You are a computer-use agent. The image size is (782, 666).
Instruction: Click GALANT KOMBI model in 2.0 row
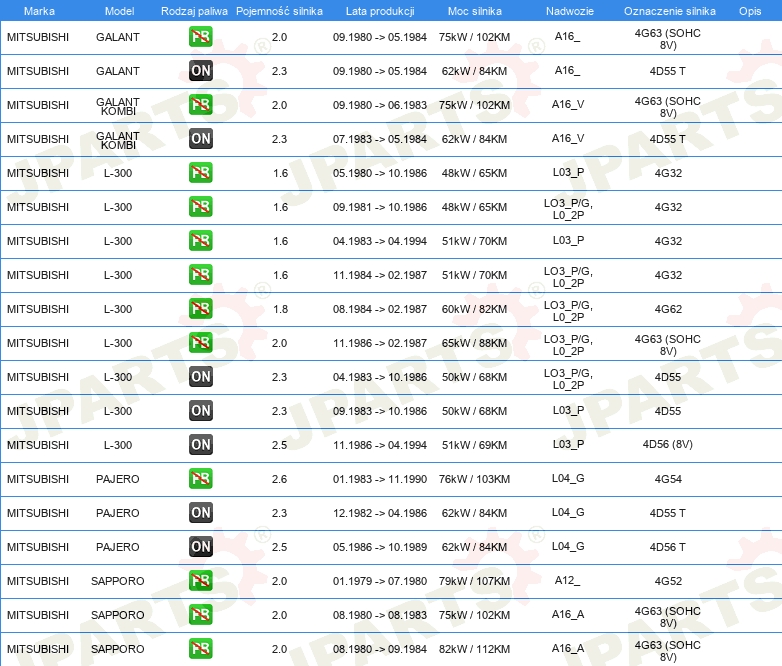(x=118, y=106)
